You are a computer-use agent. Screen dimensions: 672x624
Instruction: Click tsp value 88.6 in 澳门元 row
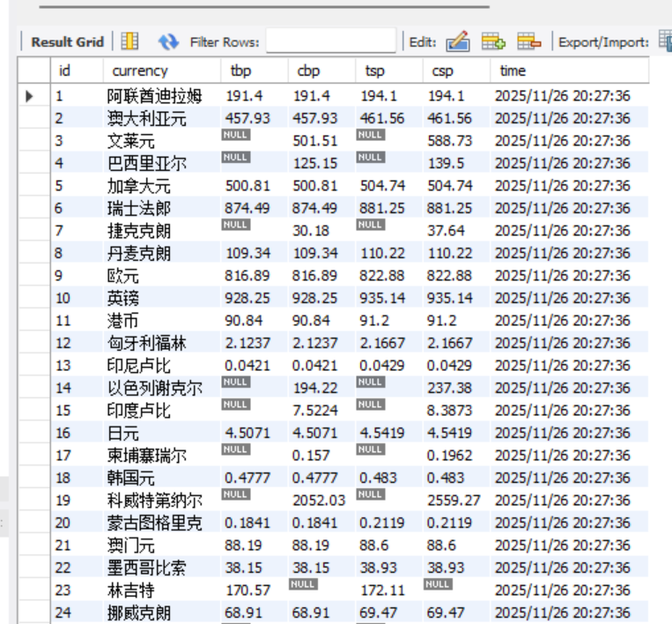point(388,546)
